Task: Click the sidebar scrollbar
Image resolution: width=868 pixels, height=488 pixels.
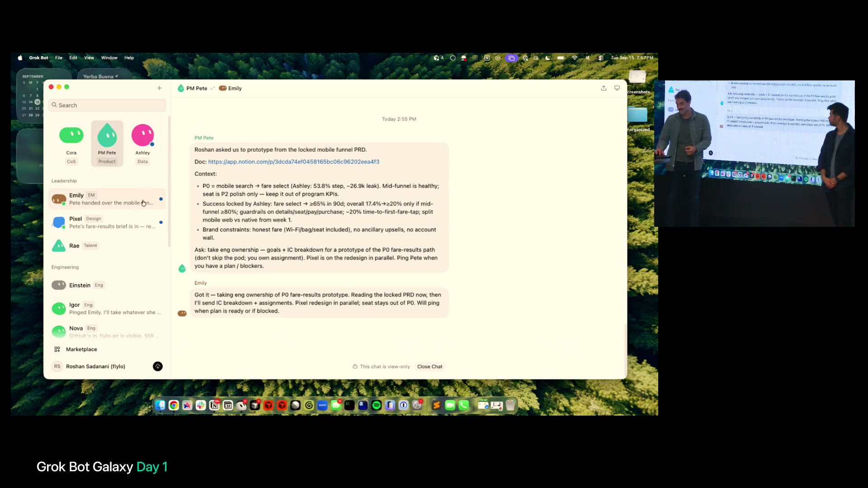Action: click(169, 181)
